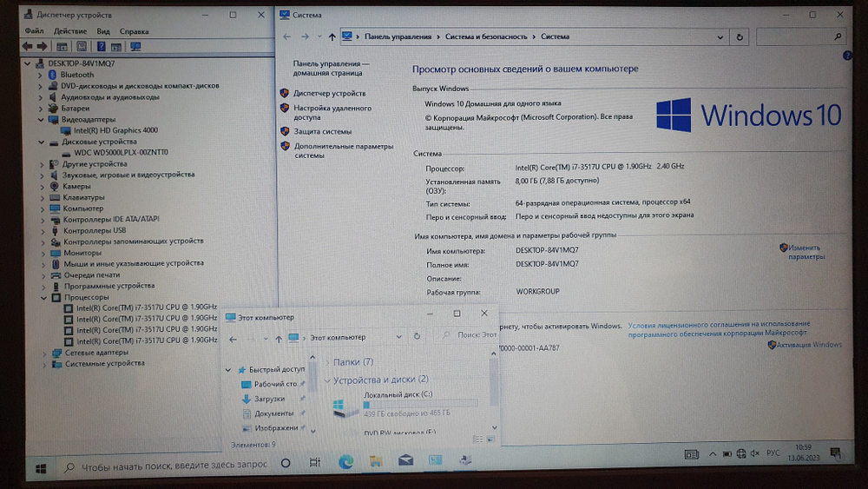868x489 pixels.
Task: Open Настройка удаленного доступа link
Action: pyautogui.click(x=332, y=112)
